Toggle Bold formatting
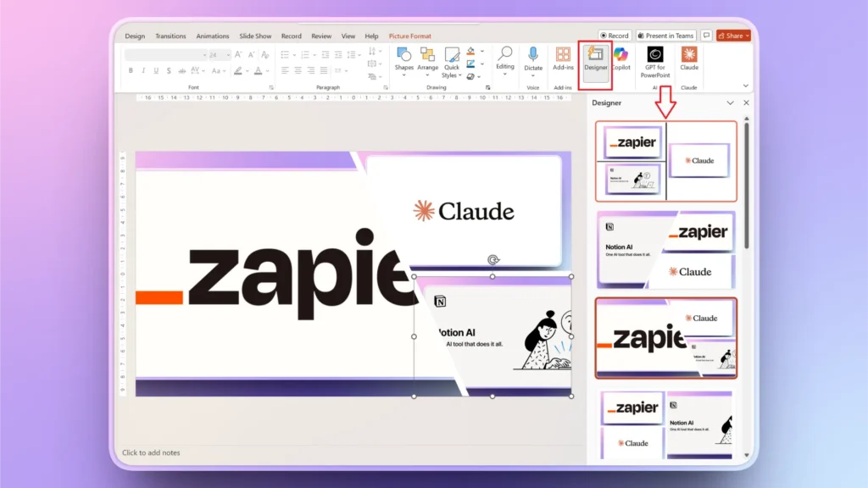Screen dimensions: 868x488 pos(131,71)
